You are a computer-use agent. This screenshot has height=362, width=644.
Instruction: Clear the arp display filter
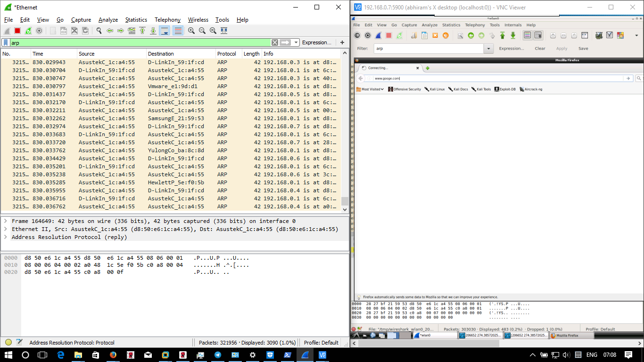275,42
